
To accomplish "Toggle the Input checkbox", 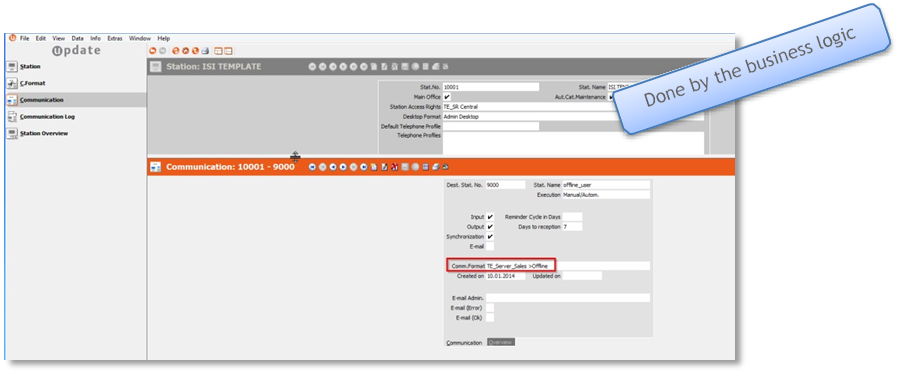I will tap(490, 217).
